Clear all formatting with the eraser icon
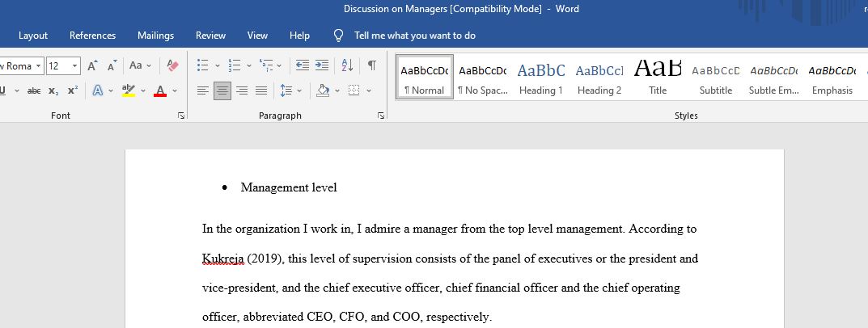The width and height of the screenshot is (868, 328). coord(172,65)
